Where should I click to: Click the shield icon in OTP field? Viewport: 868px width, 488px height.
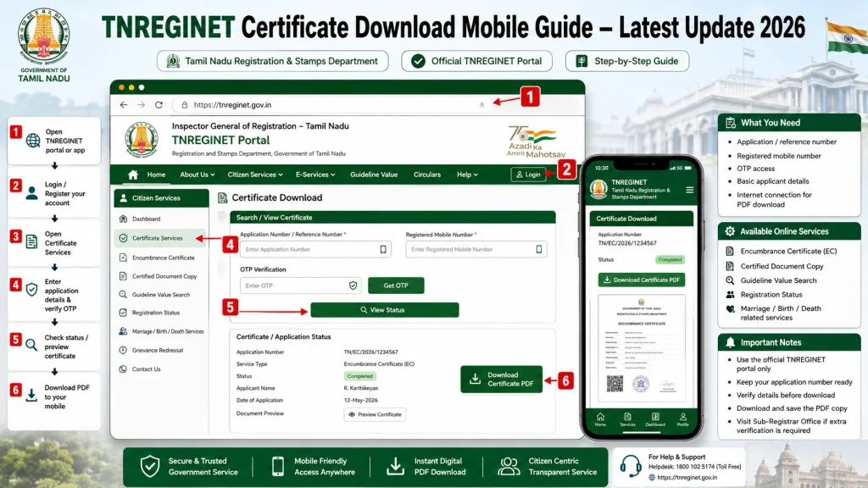[353, 286]
